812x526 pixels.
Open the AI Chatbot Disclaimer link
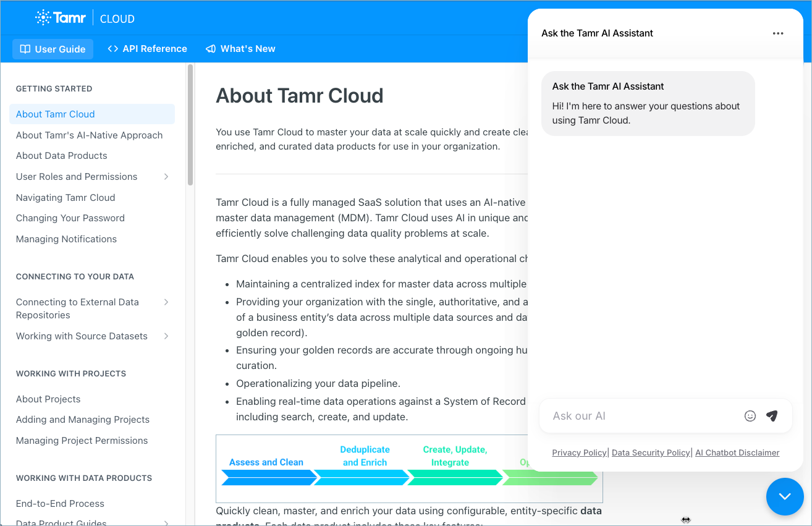pos(737,453)
